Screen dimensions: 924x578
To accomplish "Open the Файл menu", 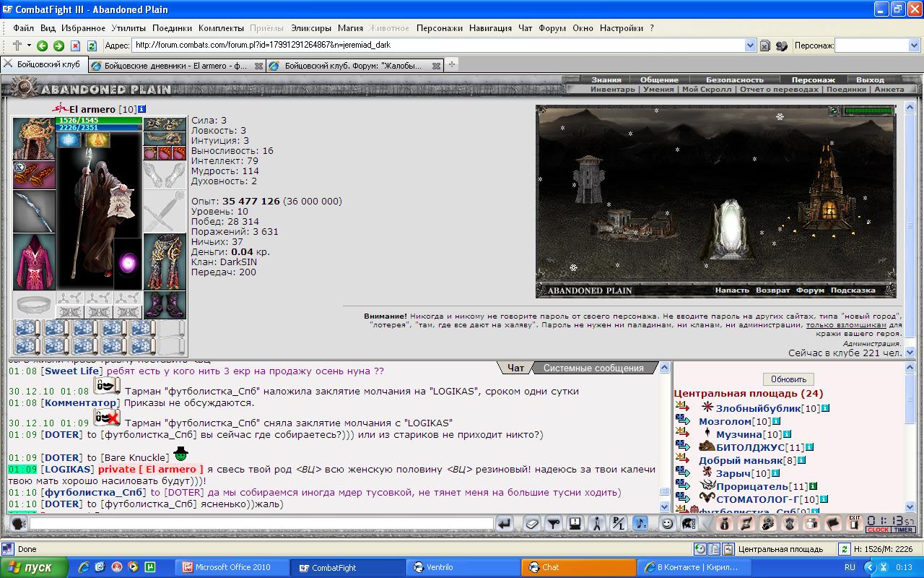I will tap(23, 28).
